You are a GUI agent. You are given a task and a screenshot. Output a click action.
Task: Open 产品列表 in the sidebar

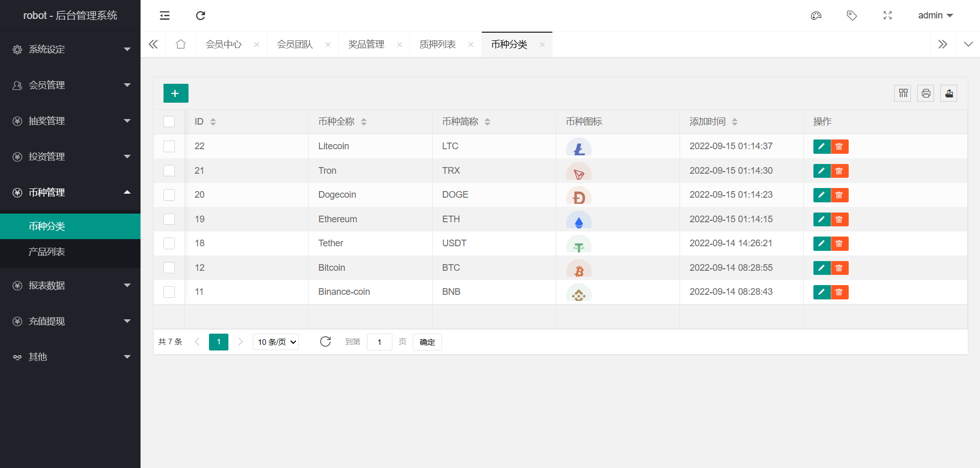tap(47, 252)
